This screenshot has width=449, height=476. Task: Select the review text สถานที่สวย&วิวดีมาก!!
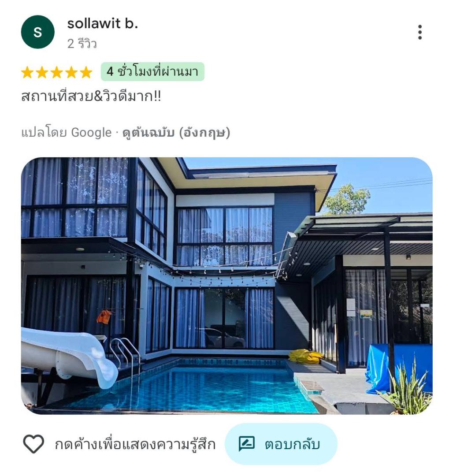(91, 97)
